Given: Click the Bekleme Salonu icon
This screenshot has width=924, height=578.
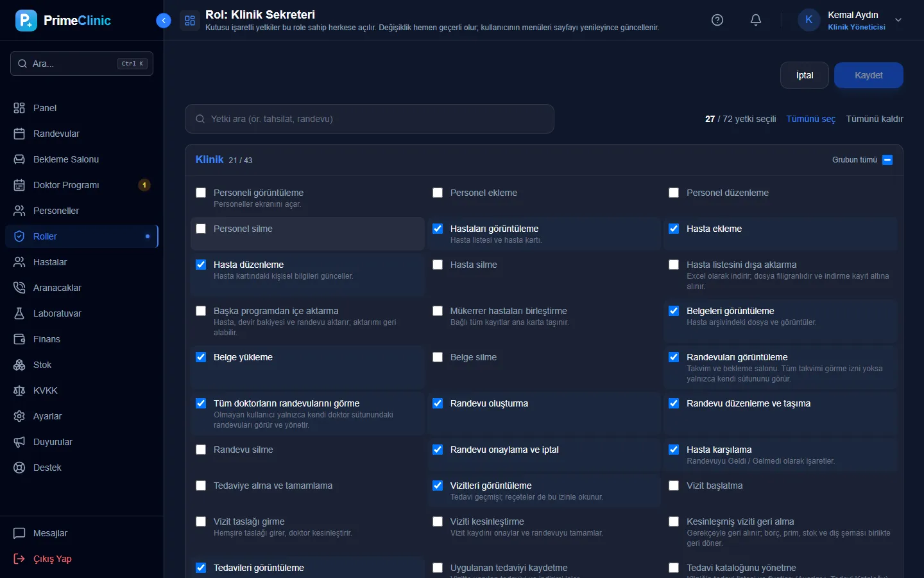Looking at the screenshot, I should [19, 159].
